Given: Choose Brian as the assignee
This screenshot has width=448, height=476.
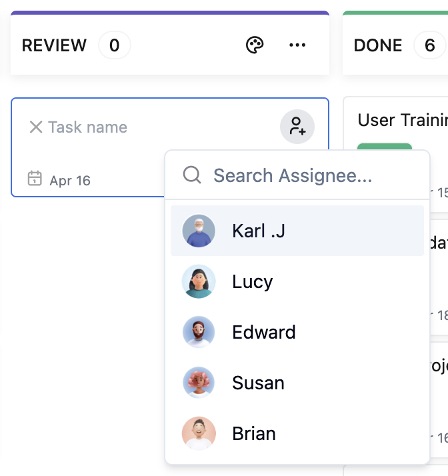Looking at the screenshot, I should 253,433.
